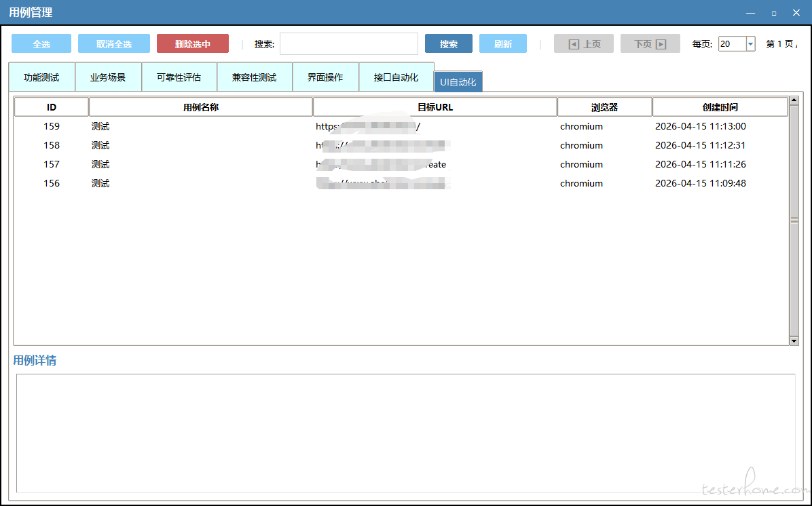Image resolution: width=812 pixels, height=506 pixels.
Task: Expand the 每页 page size dropdown
Action: [750, 44]
